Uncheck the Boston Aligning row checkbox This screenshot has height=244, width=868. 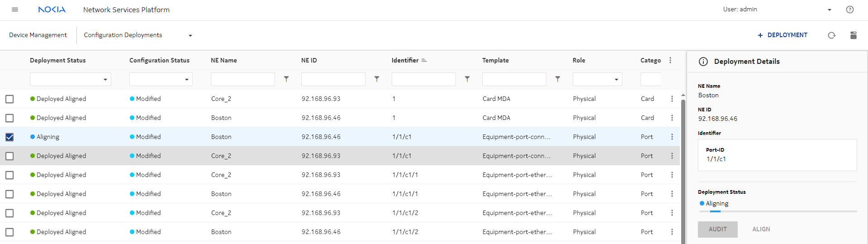[x=9, y=137]
